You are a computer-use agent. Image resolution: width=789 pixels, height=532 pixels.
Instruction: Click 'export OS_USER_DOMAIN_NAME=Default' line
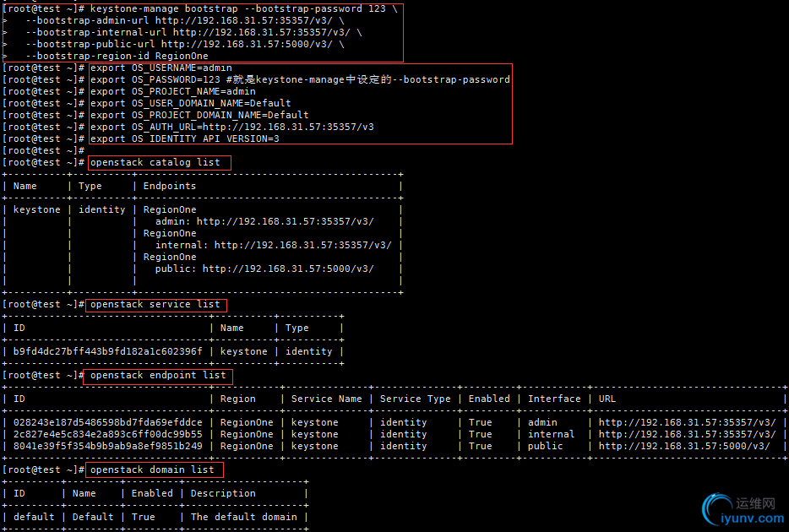pos(191,103)
